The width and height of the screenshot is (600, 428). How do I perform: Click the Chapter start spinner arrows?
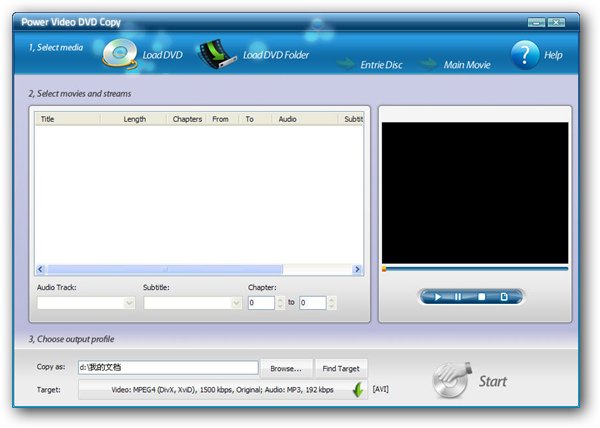pyautogui.click(x=280, y=303)
